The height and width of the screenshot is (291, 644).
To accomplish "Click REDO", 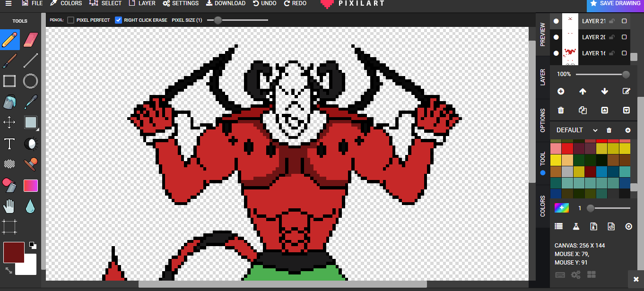I will 295,3.
